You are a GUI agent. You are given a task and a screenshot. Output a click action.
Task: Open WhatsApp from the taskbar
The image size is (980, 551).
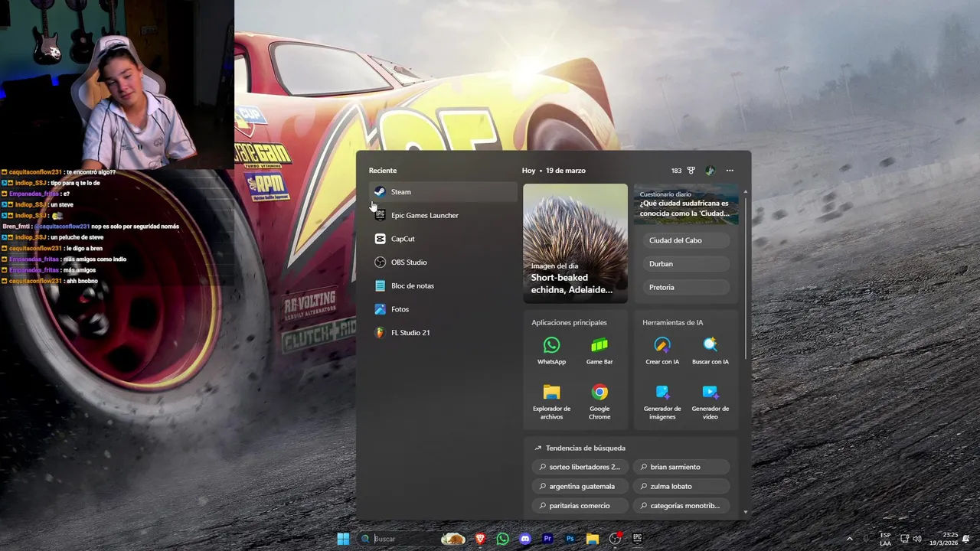pyautogui.click(x=502, y=539)
